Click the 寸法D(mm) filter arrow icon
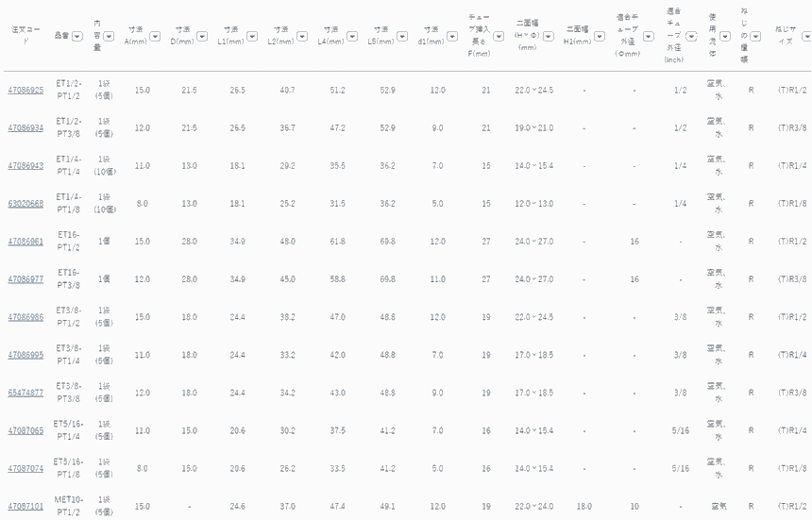This screenshot has height=520, width=812. click(202, 37)
